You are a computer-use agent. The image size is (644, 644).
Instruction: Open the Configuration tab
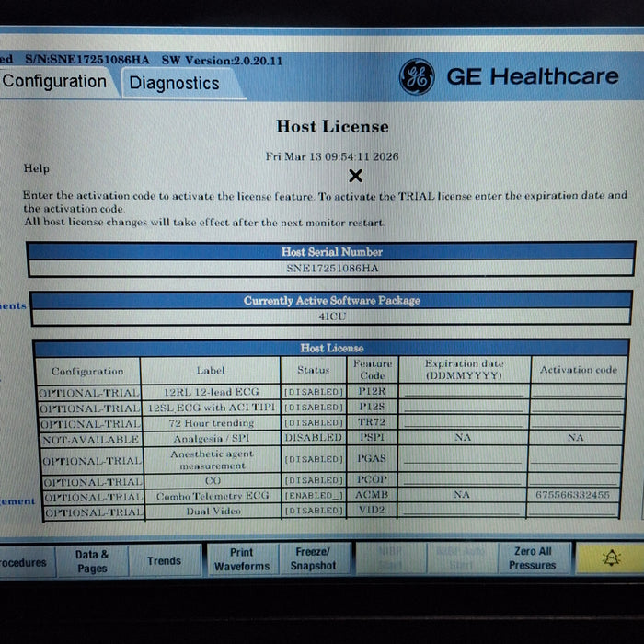pos(55,82)
